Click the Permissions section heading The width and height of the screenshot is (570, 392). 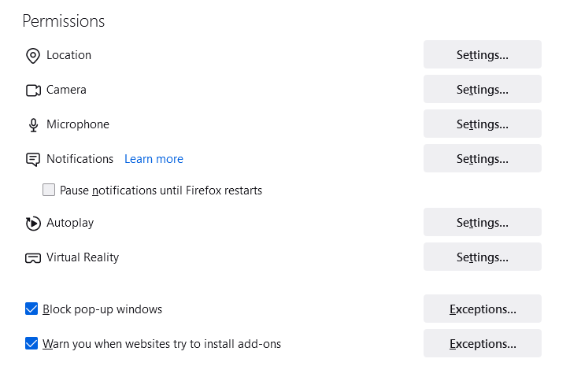(63, 21)
